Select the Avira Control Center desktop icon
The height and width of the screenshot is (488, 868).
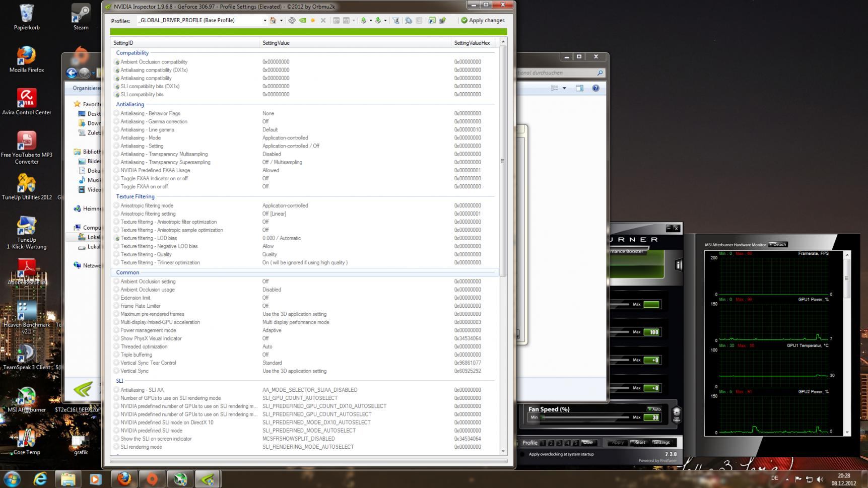pos(27,102)
